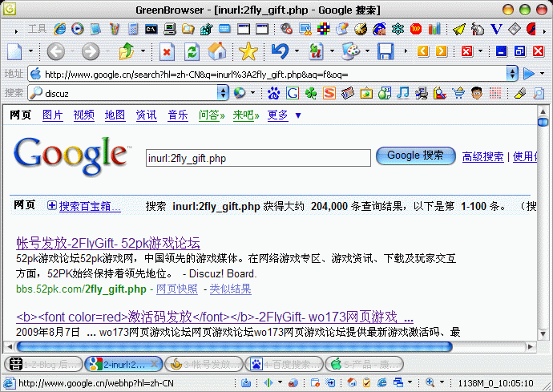Open Google 视频 video link
The height and width of the screenshot is (392, 553).
(84, 115)
